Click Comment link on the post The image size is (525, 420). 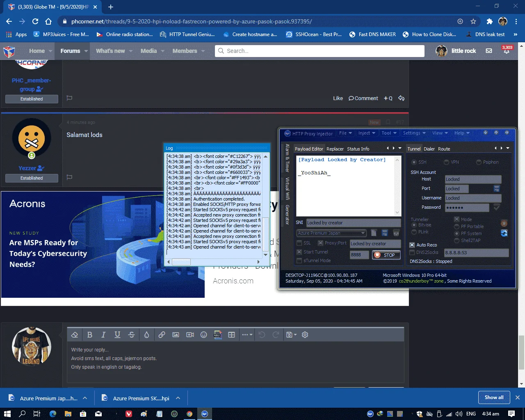click(363, 98)
